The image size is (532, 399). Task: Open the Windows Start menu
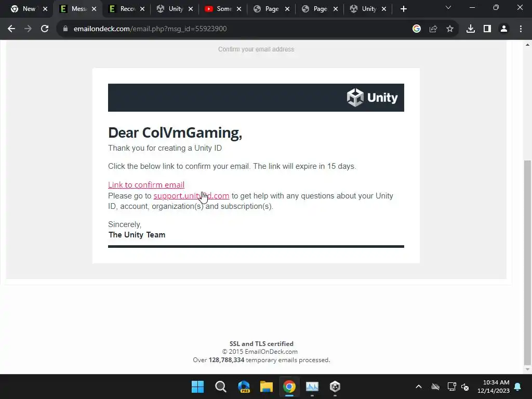(197, 387)
